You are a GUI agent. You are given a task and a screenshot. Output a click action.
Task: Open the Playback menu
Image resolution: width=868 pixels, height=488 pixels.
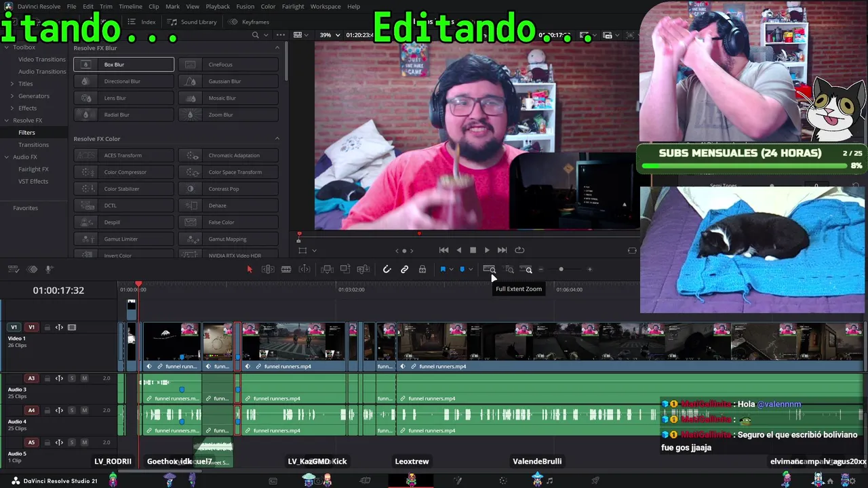click(218, 6)
